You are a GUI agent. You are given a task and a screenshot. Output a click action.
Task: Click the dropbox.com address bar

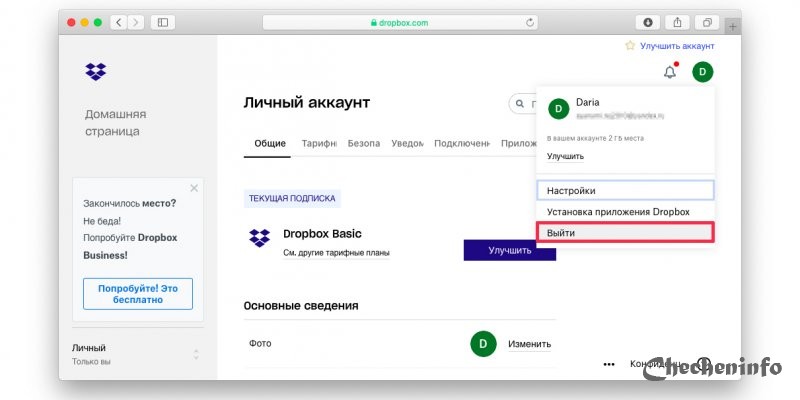(x=401, y=22)
